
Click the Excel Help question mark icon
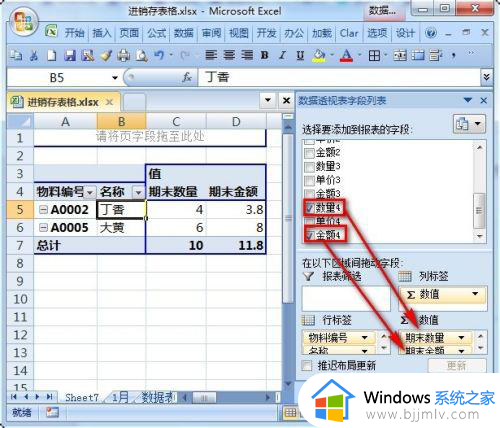431,33
